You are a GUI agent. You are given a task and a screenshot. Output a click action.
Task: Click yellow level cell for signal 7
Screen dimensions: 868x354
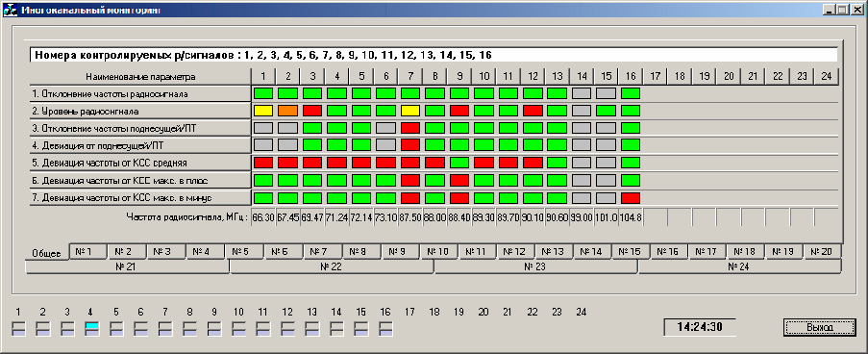coord(410,111)
